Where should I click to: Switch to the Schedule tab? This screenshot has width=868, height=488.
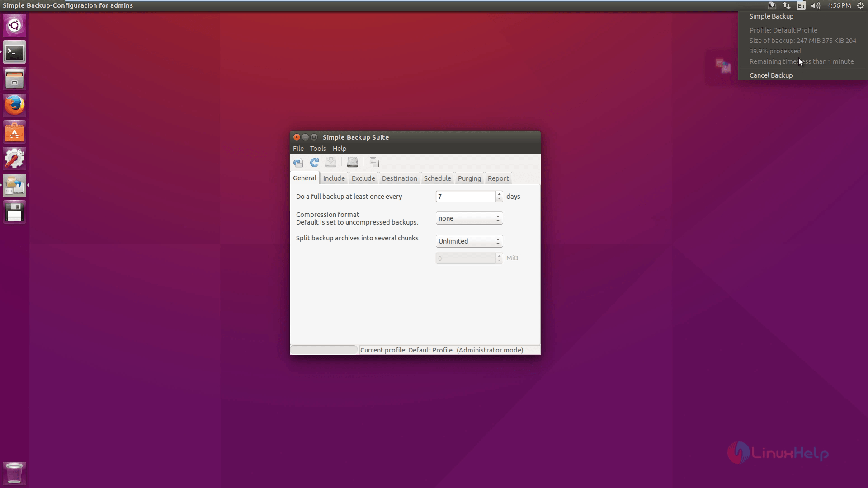click(437, 178)
